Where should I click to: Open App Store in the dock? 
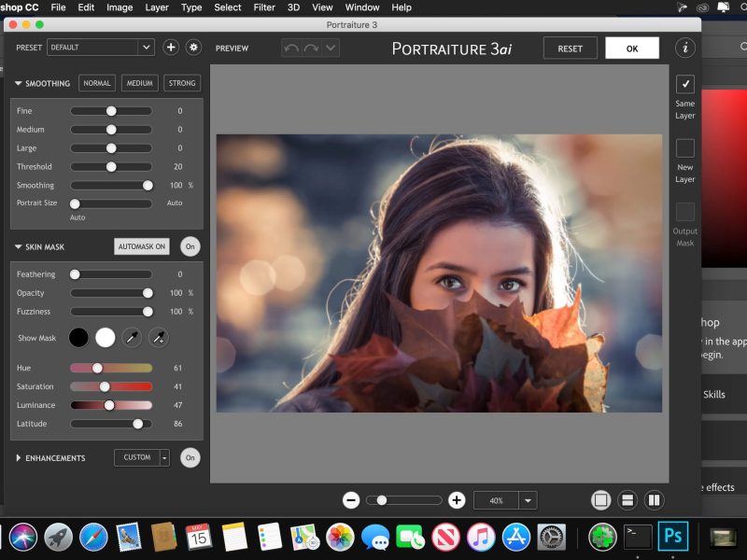coord(516,537)
